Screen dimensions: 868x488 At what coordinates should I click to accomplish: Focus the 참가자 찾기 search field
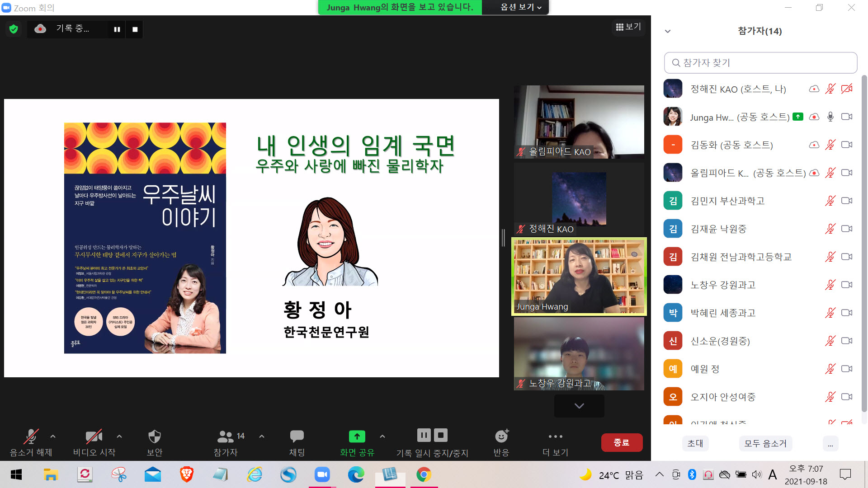pyautogui.click(x=760, y=63)
